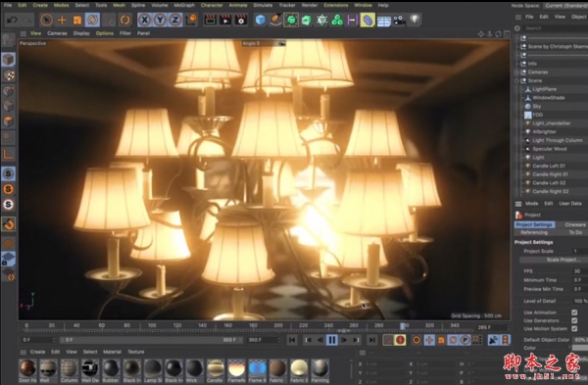Select the Specular Wood light
This screenshot has width=588, height=385.
click(x=550, y=149)
